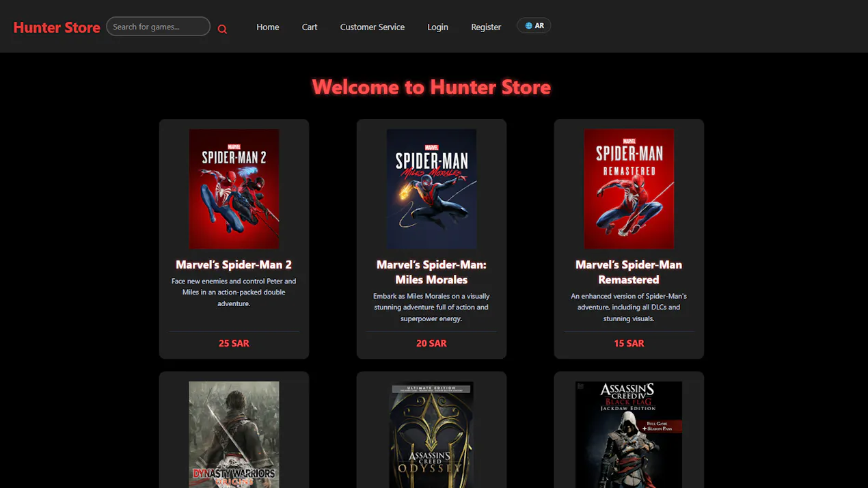Click the Hunter Store logo
Screen dimensions: 868x488
point(57,27)
